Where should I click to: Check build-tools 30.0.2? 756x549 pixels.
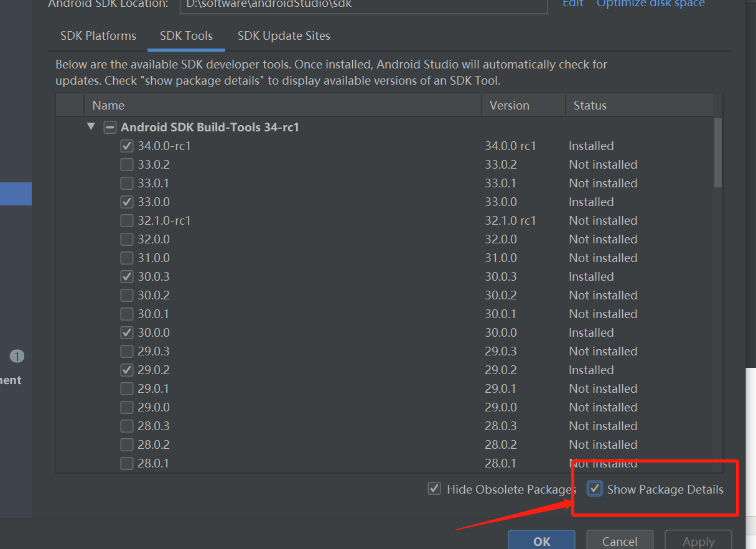click(x=127, y=295)
